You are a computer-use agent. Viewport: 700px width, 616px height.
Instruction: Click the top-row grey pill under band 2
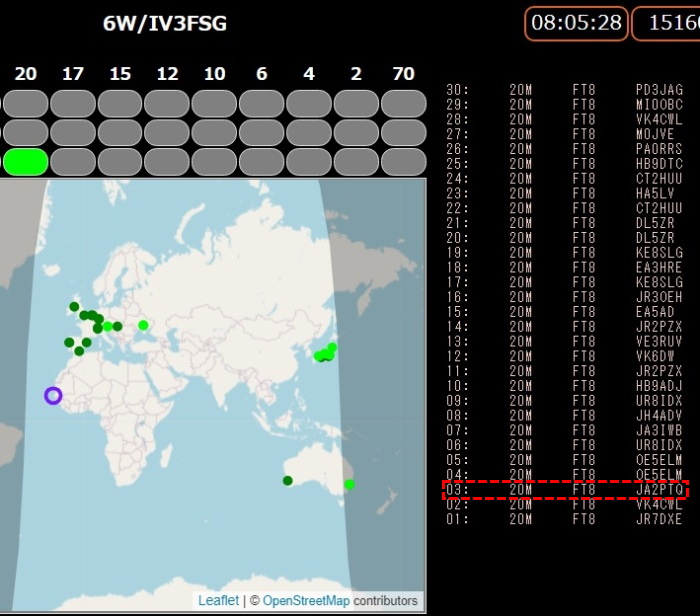356,104
